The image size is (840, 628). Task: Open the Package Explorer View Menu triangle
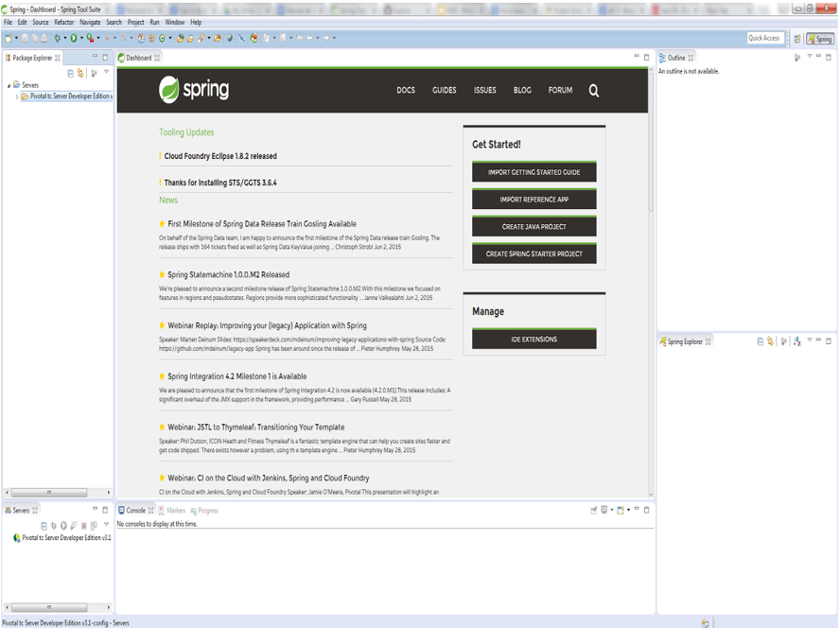(x=106, y=72)
